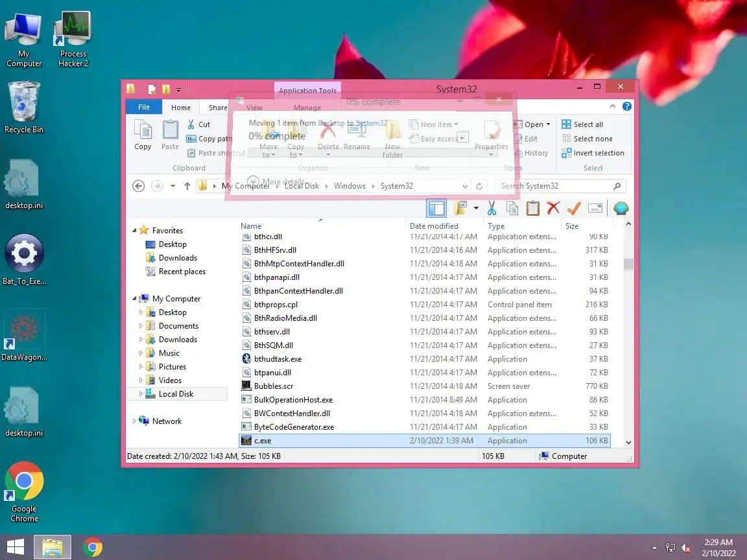Image resolution: width=747 pixels, height=560 pixels.
Task: Switch to the View ribbon tab
Action: pos(254,108)
